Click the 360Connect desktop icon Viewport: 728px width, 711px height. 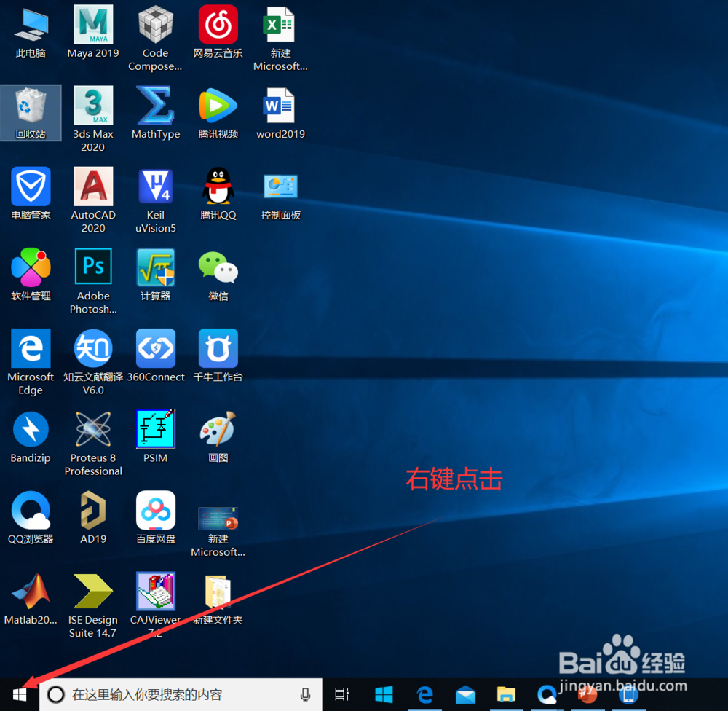click(156, 356)
